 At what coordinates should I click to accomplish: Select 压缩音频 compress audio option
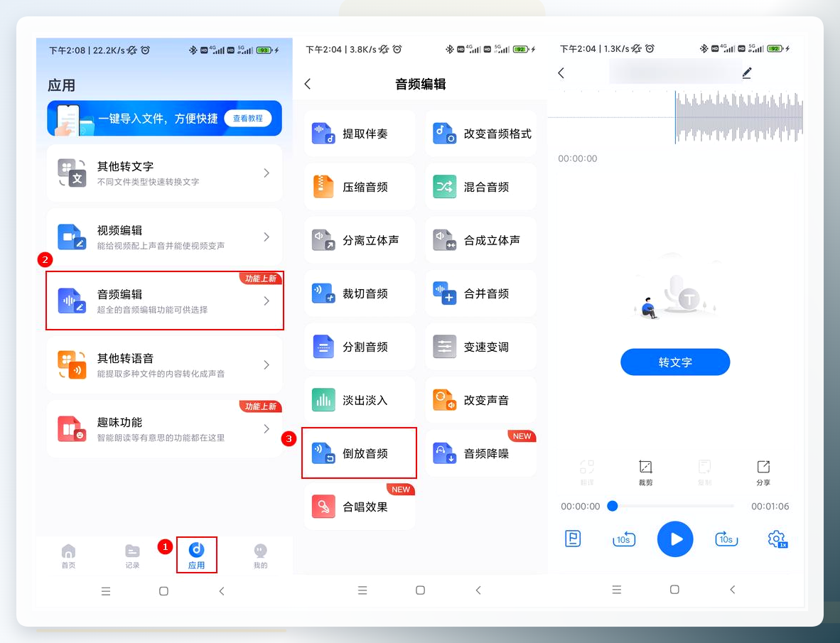click(x=360, y=187)
